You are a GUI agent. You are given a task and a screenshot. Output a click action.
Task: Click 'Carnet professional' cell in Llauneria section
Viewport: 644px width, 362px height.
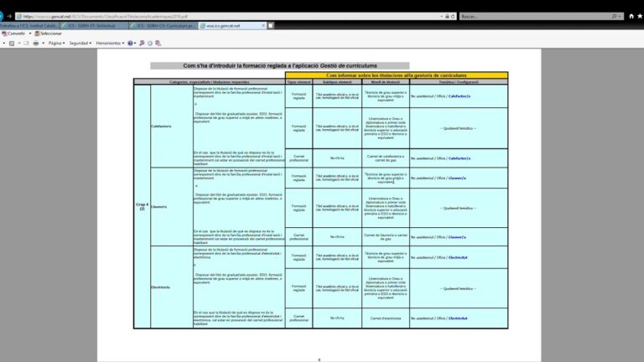[x=299, y=237]
